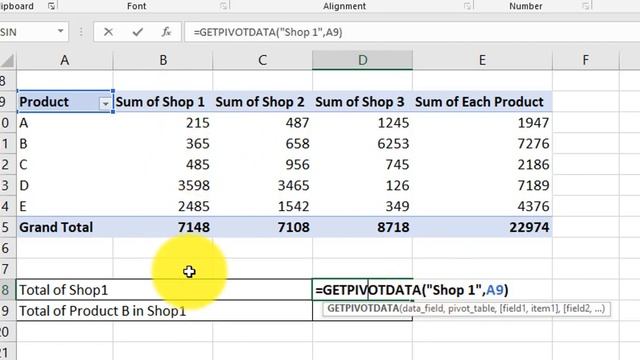Click cell with value 487
Screen dimensions: 640x360
click(262, 123)
